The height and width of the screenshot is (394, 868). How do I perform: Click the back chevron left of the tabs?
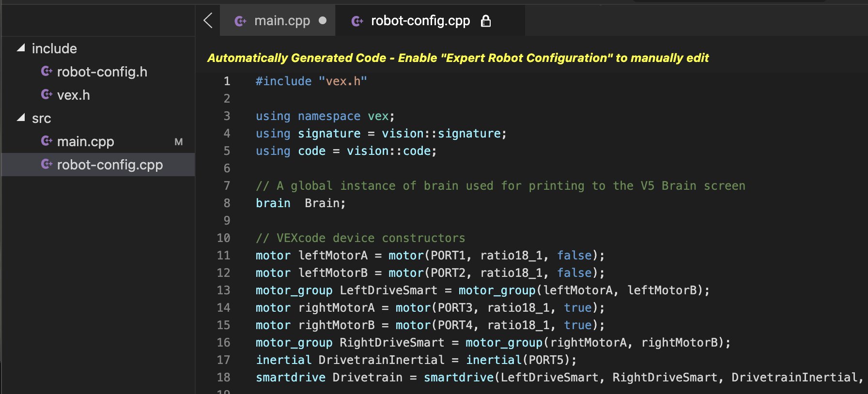coord(208,20)
